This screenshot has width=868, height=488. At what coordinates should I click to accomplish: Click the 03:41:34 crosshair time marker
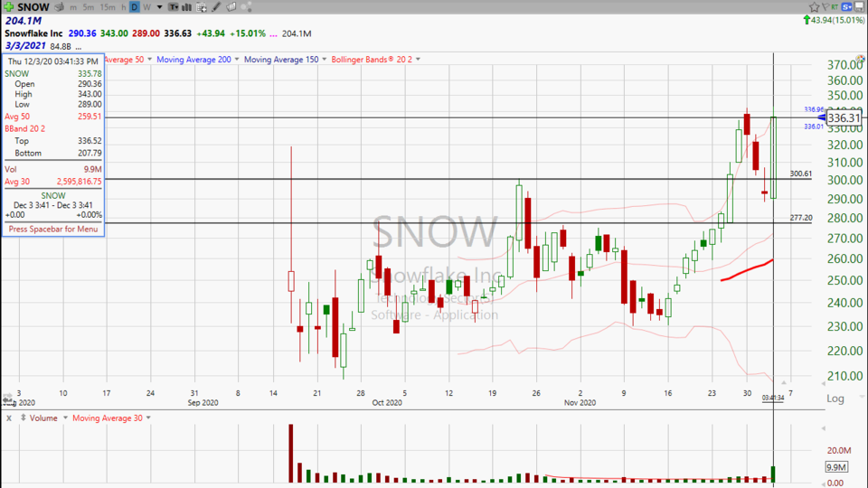[773, 398]
